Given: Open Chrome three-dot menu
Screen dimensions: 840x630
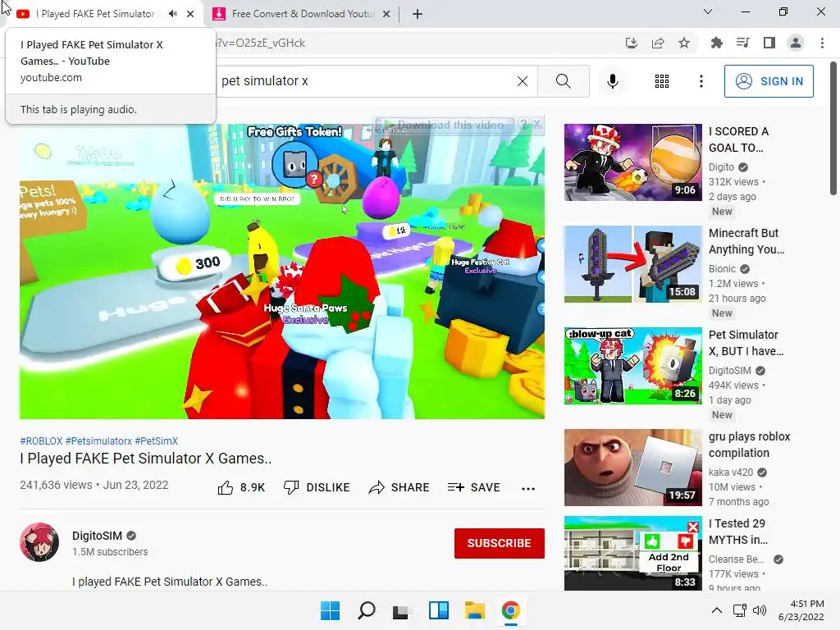Looking at the screenshot, I should coord(822,43).
